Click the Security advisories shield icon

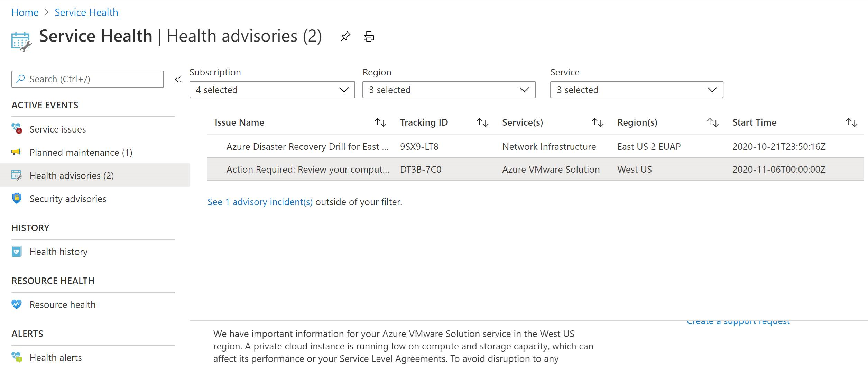(x=17, y=198)
